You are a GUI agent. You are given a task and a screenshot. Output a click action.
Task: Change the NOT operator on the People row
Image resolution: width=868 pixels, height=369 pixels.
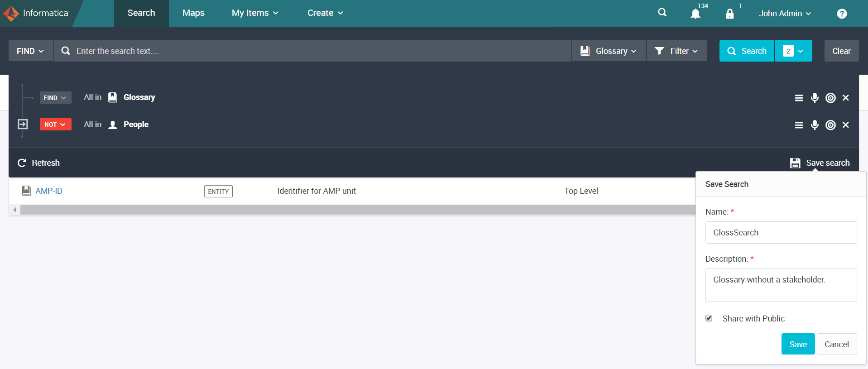pos(55,124)
